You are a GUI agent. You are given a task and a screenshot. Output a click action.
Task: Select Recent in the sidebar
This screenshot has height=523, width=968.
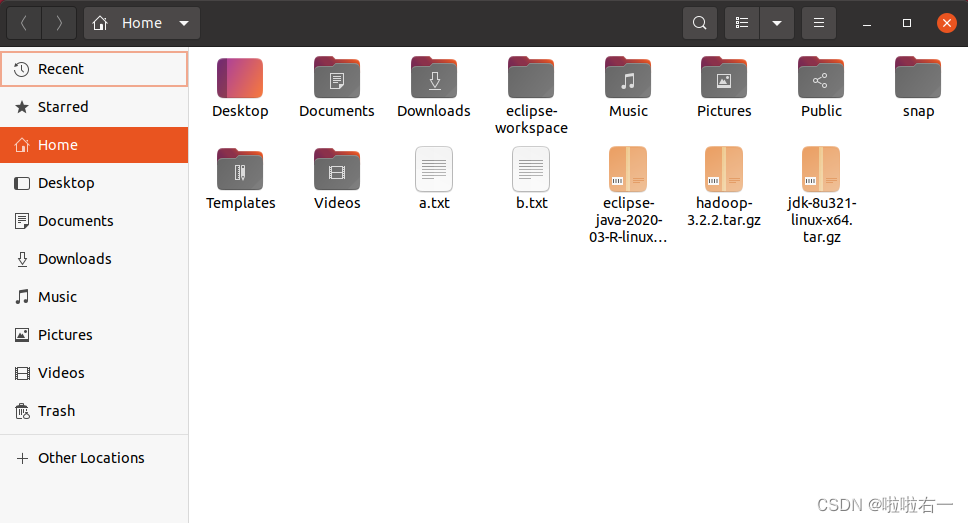[94, 69]
